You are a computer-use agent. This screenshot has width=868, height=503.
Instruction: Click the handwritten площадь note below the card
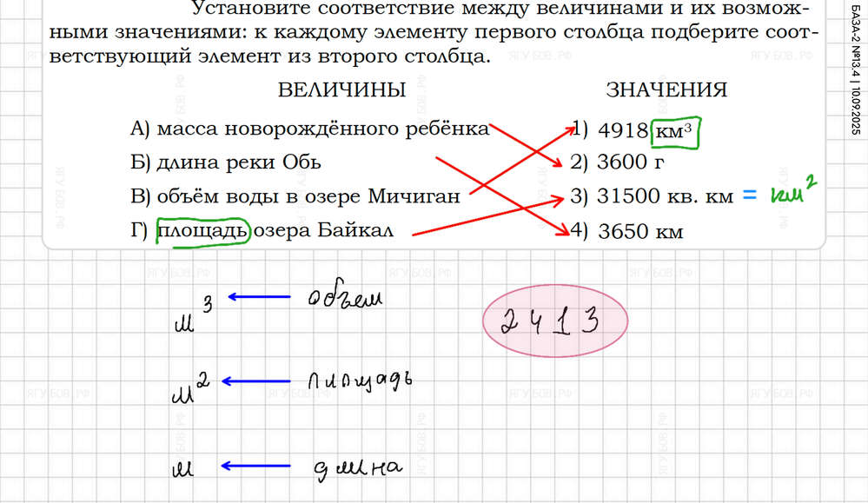coord(359,381)
